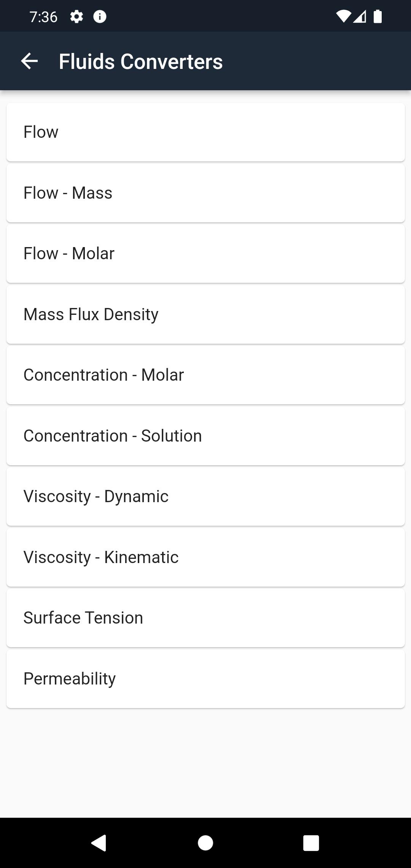Screen dimensions: 411x868
Task: Open Concentration - Solution converter
Action: click(x=205, y=436)
